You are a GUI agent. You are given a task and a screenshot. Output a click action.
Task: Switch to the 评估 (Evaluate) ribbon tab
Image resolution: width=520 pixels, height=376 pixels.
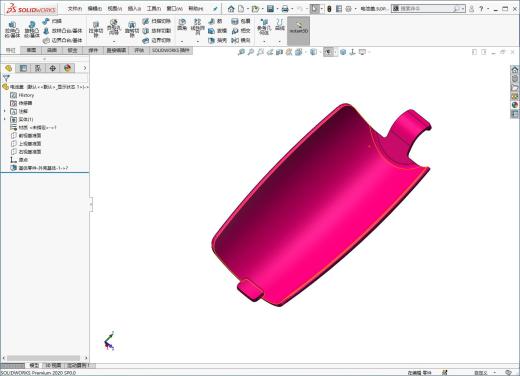tap(139, 50)
